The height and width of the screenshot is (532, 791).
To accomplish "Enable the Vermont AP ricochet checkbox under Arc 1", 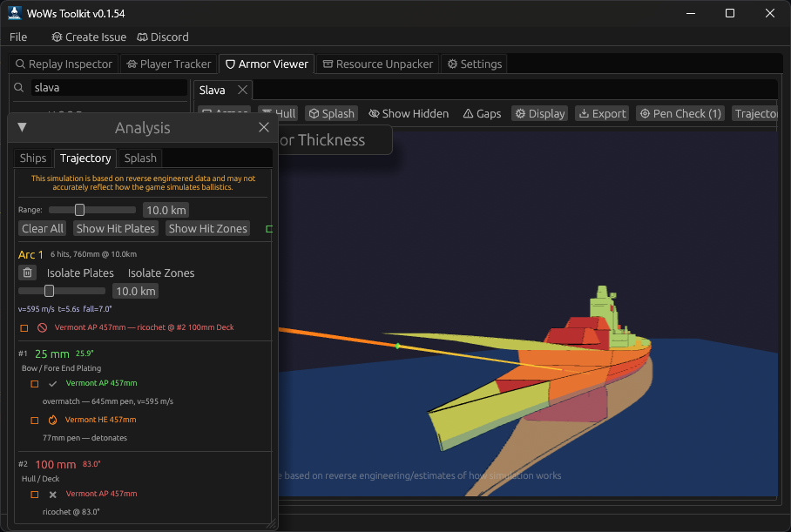I will click(24, 327).
